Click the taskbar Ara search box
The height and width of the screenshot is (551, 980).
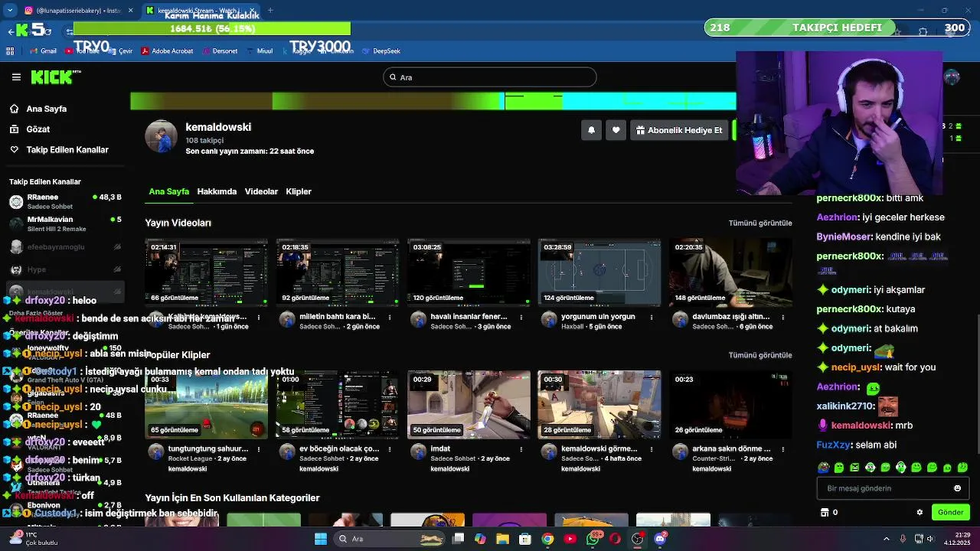click(x=388, y=539)
